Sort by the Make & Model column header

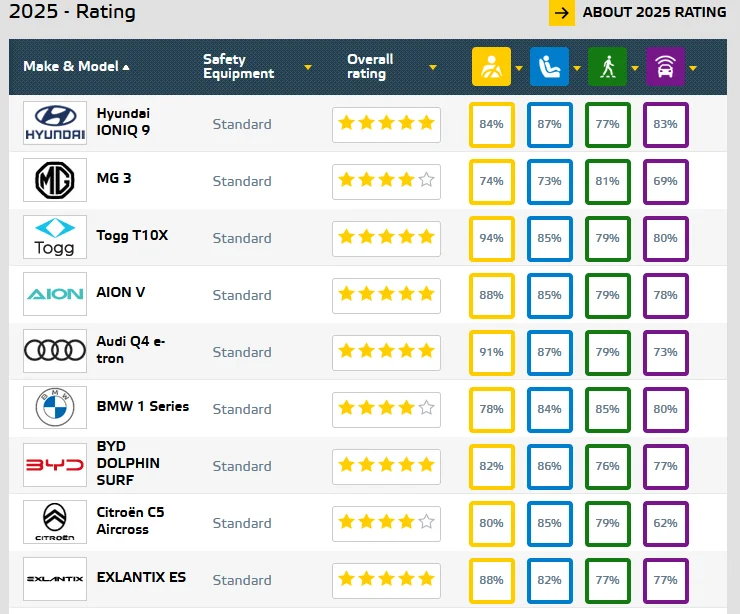pyautogui.click(x=76, y=67)
